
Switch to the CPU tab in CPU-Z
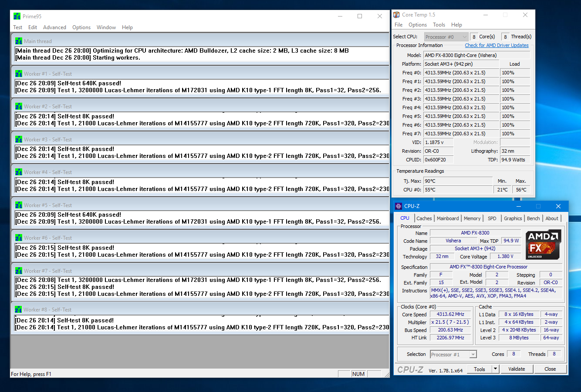[x=405, y=218]
